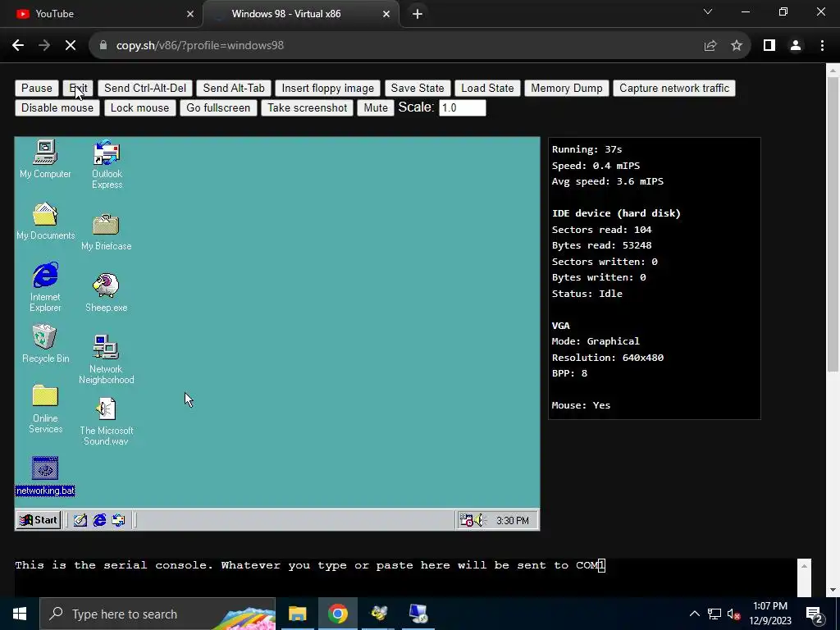840x630 pixels.
Task: Click Insert floppy image button
Action: tap(328, 89)
